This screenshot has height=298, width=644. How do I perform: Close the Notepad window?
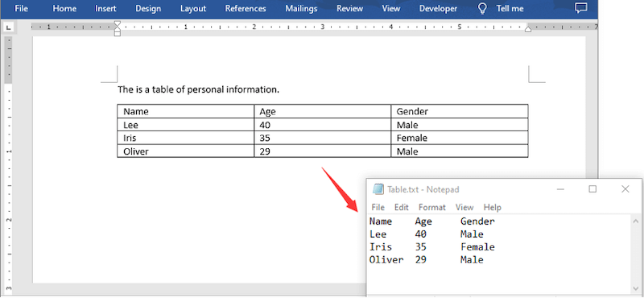coord(625,189)
